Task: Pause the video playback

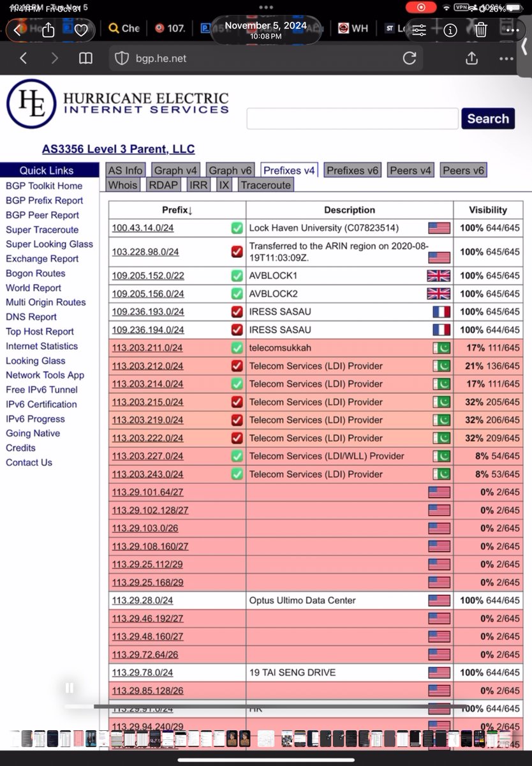Action: [x=69, y=687]
